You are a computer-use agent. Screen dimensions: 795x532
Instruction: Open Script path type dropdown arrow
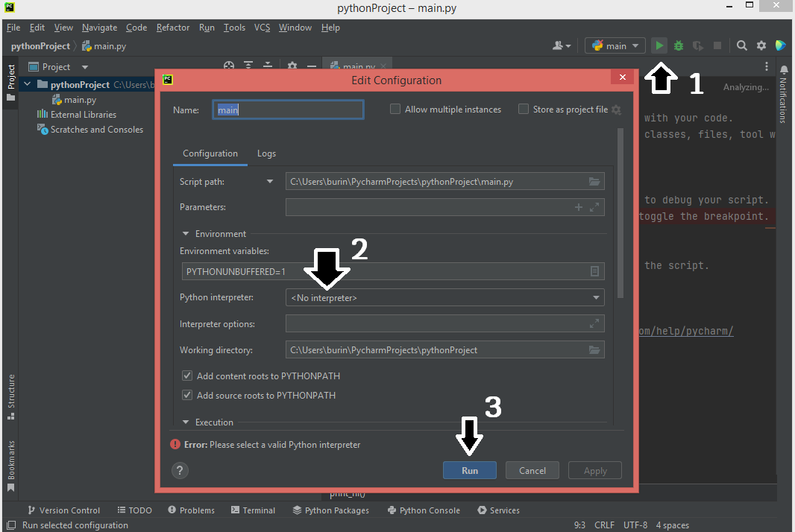(x=270, y=181)
